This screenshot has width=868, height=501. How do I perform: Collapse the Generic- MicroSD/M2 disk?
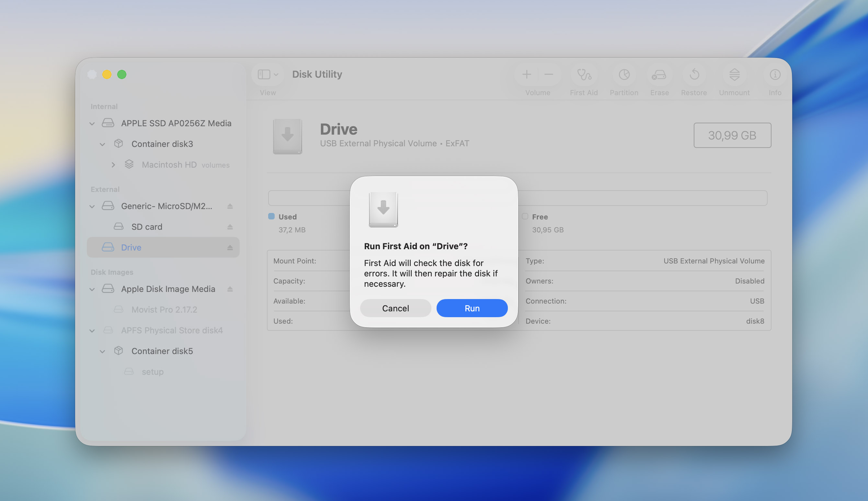tap(92, 206)
